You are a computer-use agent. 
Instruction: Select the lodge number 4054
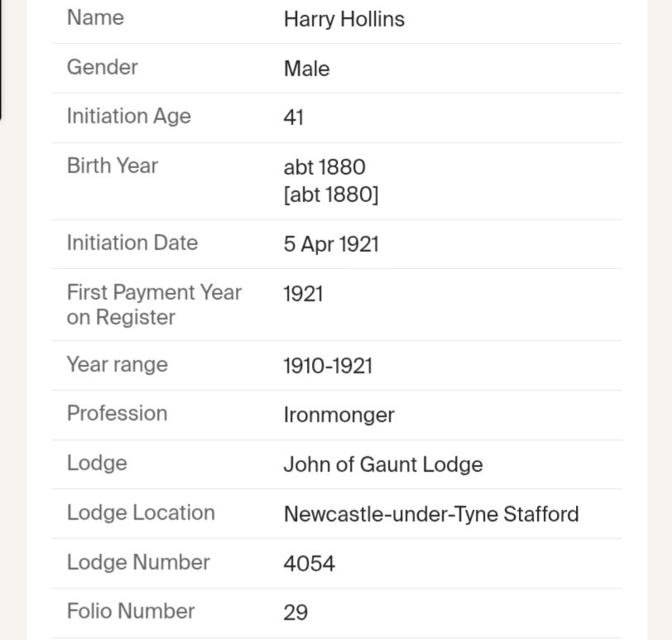(x=309, y=564)
